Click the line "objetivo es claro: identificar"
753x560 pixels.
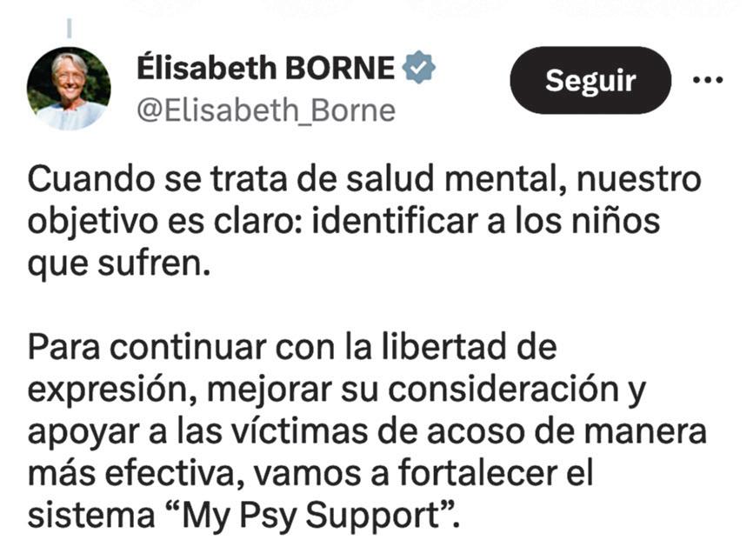click(x=255, y=222)
